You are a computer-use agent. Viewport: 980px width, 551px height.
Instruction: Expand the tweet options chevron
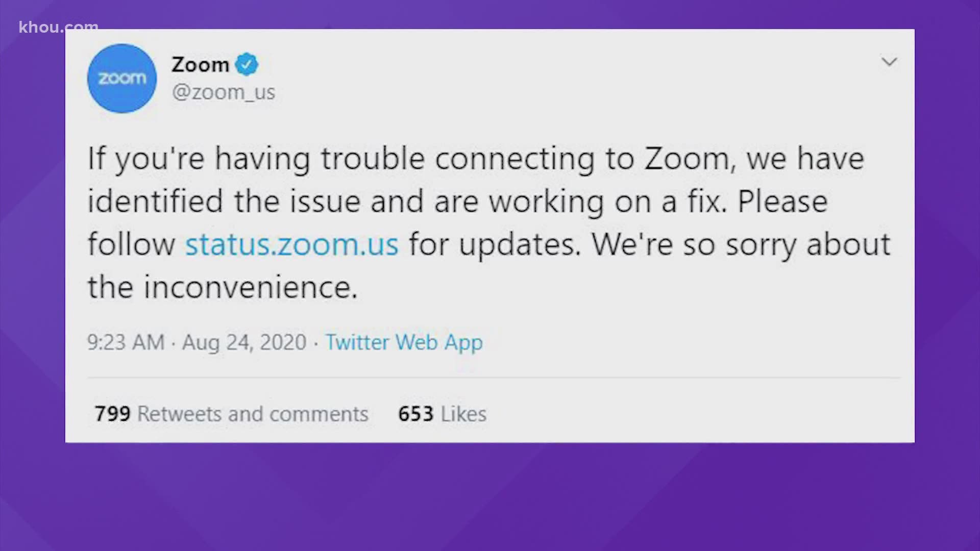pyautogui.click(x=889, y=62)
